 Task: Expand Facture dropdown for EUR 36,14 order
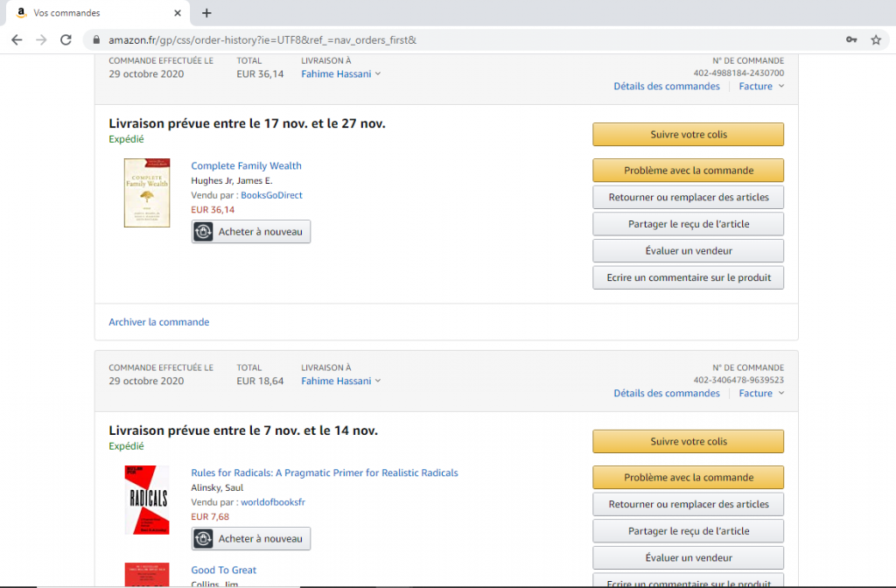761,87
